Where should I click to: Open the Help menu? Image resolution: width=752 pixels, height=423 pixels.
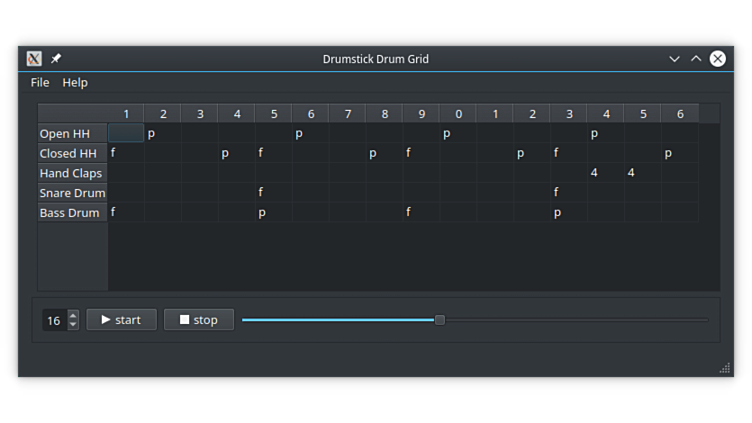[75, 83]
